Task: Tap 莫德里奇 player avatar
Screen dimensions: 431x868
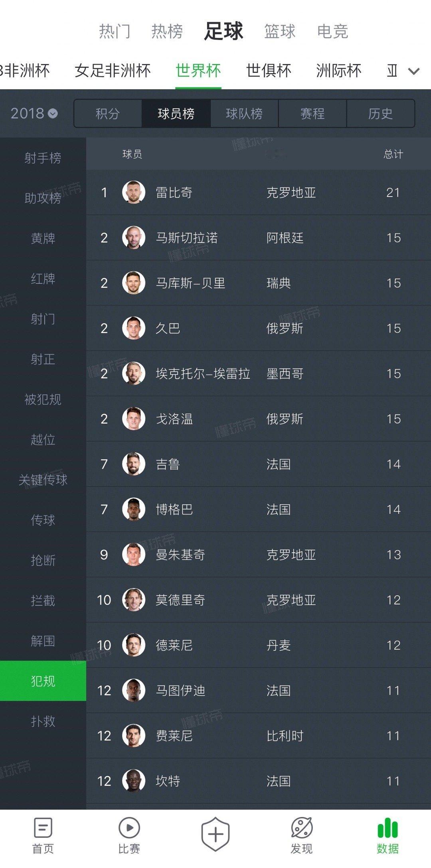Action: [133, 600]
